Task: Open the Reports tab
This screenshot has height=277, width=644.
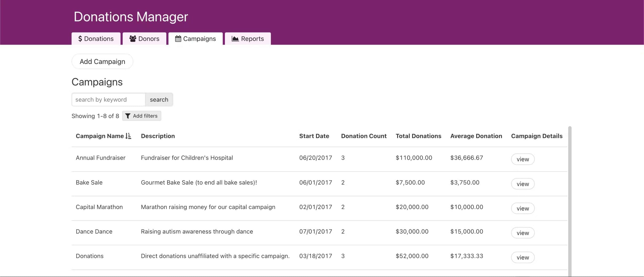Action: (248, 39)
